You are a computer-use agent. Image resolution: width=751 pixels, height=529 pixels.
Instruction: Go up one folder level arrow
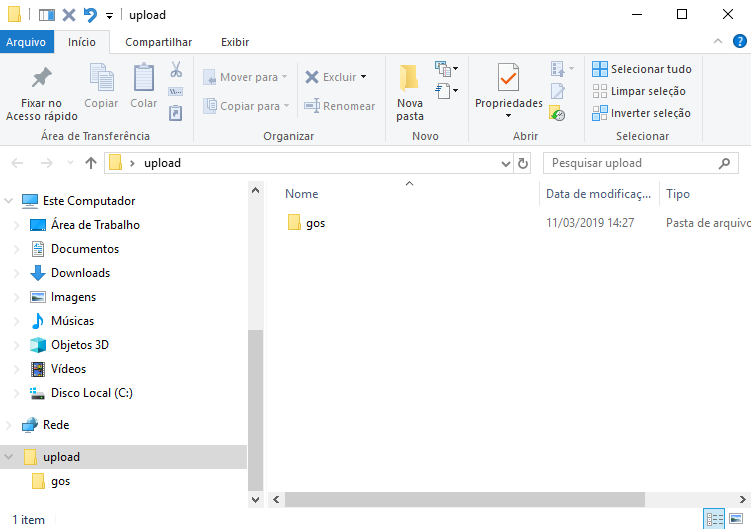91,163
